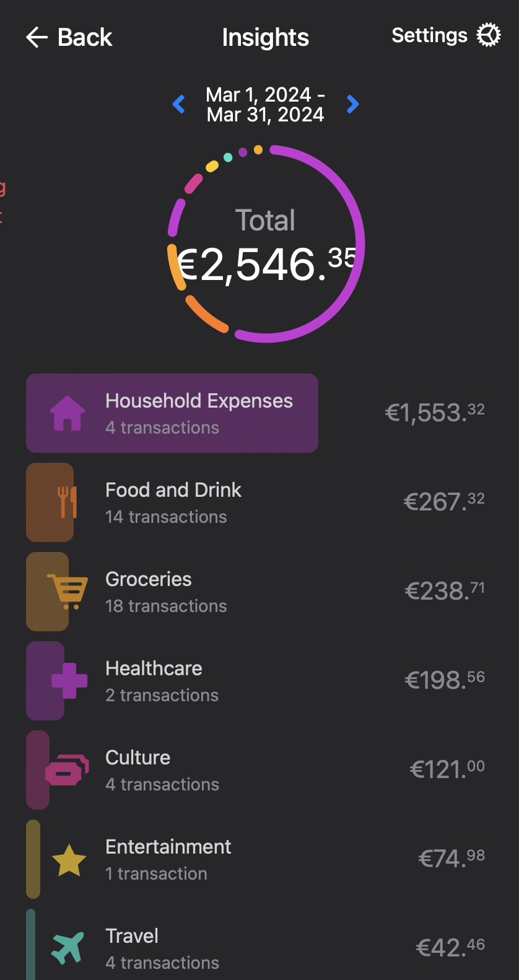
Task: Open Healthcare 2 transactions entry
Action: pyautogui.click(x=162, y=695)
